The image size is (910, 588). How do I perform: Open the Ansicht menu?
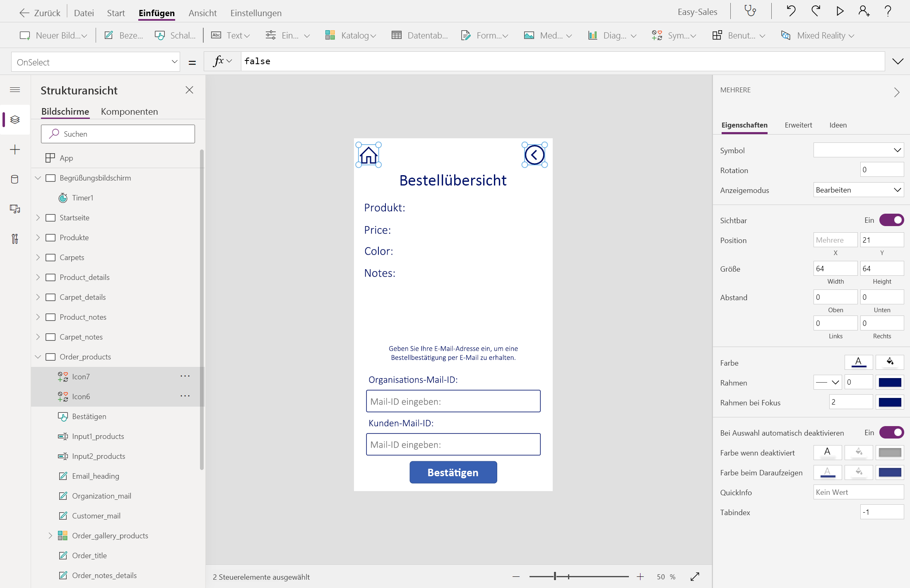point(202,13)
